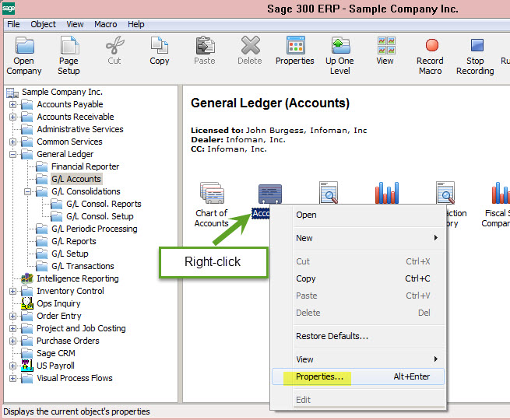Viewport: 510px width, 420px height.
Task: Select G/L Reports folder
Action: [74, 241]
